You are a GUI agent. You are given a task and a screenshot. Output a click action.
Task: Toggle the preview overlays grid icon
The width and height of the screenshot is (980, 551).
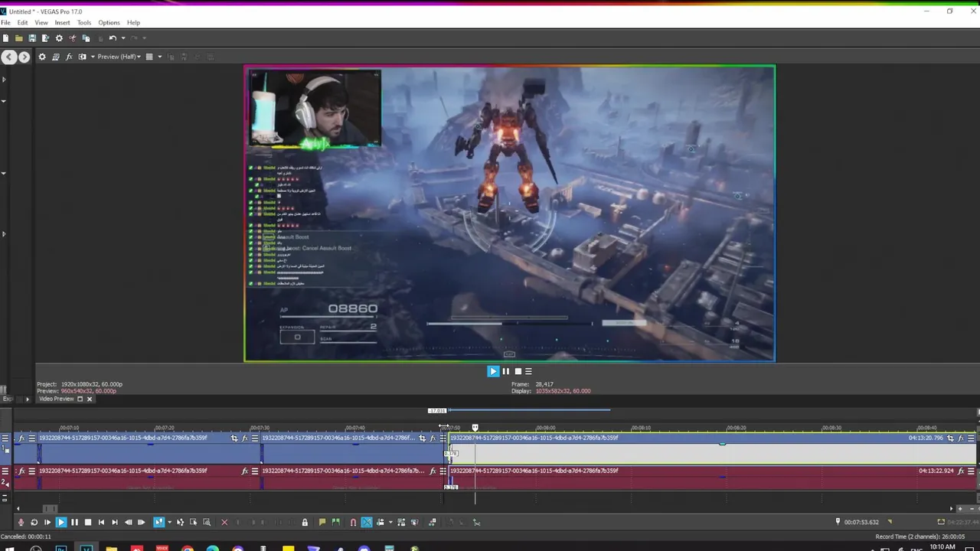coord(149,57)
